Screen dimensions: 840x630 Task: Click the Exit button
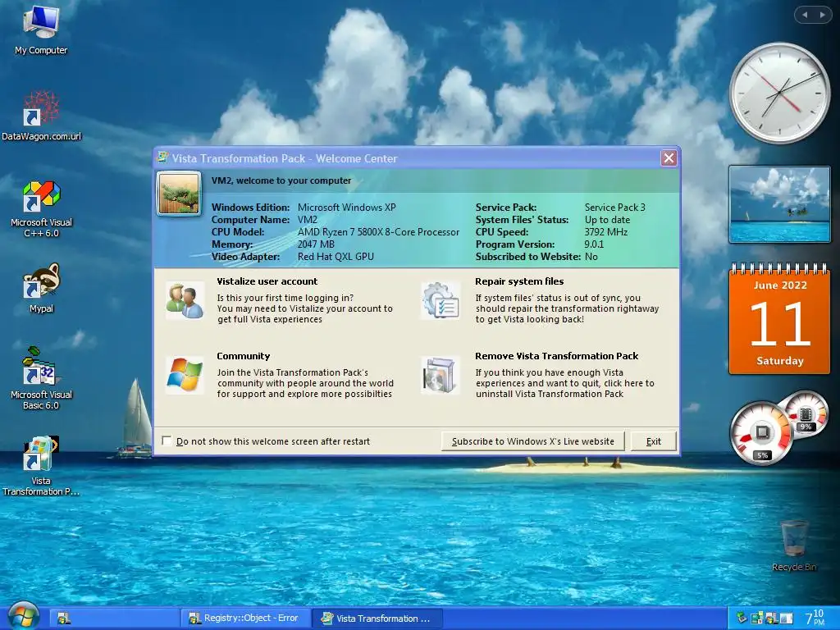[654, 441]
